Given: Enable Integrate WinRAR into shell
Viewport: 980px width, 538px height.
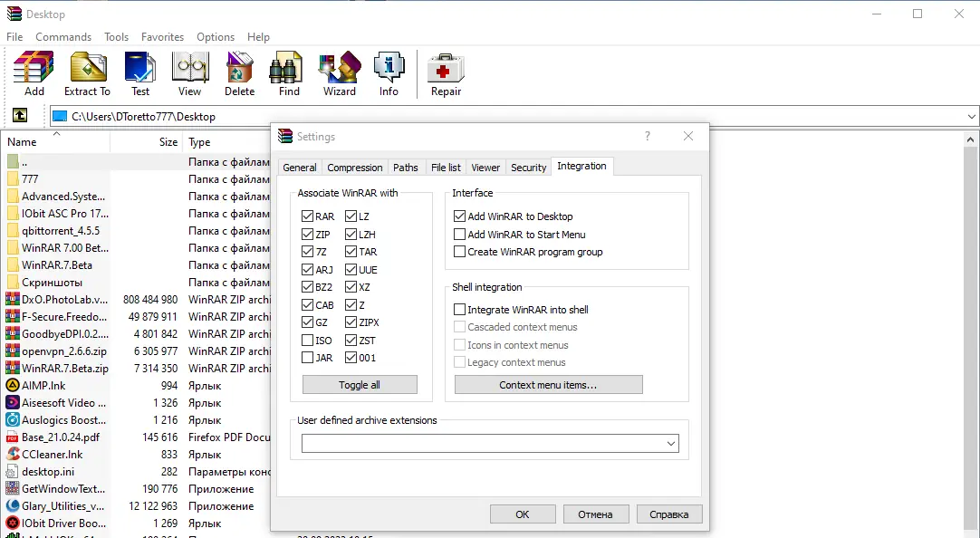Looking at the screenshot, I should pos(459,309).
